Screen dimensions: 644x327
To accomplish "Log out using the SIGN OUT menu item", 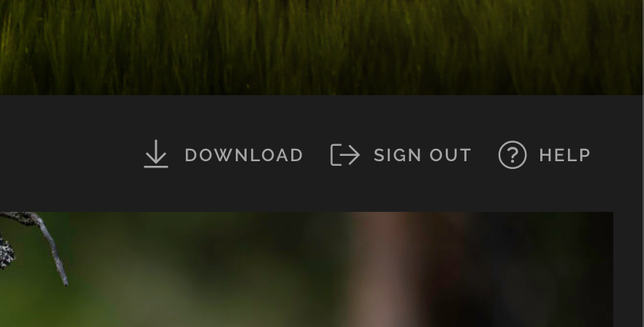I will coord(400,155).
